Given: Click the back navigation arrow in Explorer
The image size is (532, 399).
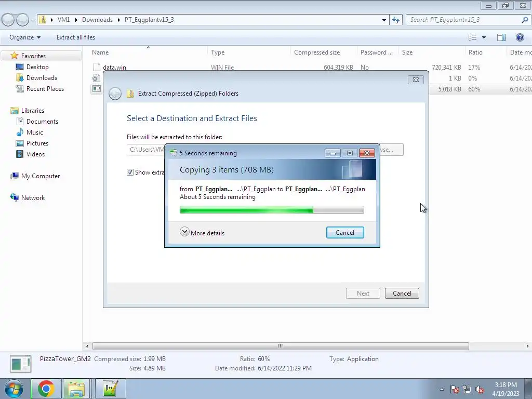Looking at the screenshot, I should (x=8, y=20).
